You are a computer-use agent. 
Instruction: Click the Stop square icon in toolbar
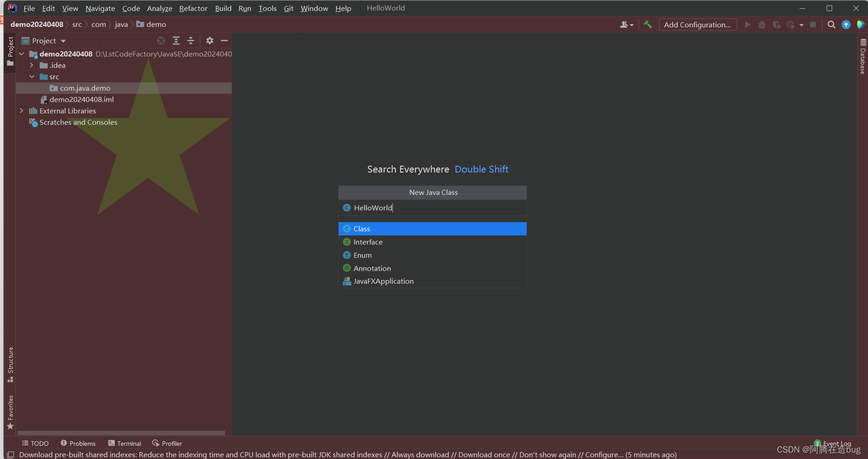(813, 25)
